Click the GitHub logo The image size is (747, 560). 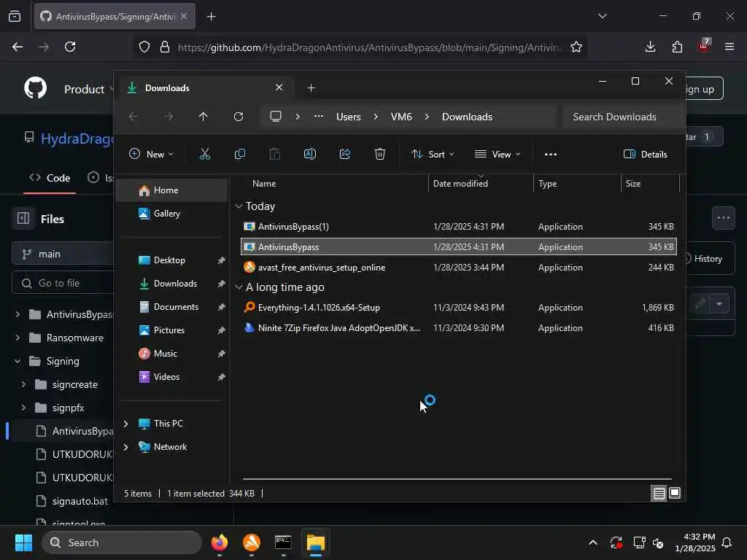click(36, 88)
